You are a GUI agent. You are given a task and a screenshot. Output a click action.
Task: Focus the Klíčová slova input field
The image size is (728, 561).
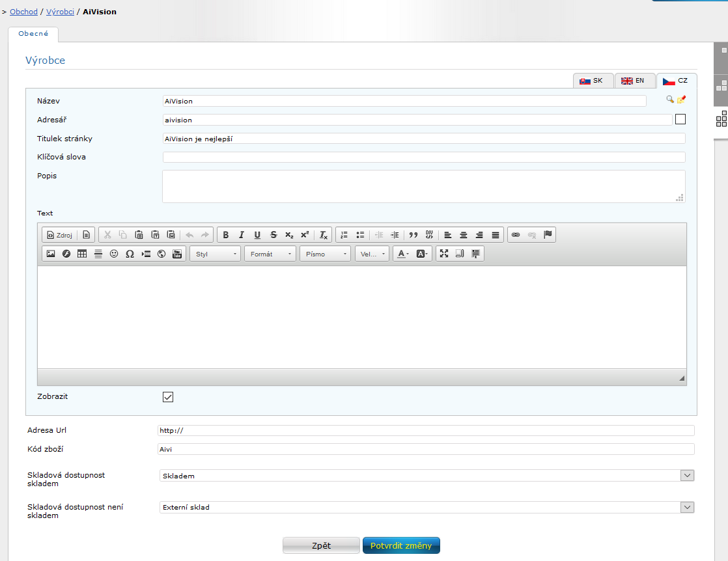[x=424, y=157]
